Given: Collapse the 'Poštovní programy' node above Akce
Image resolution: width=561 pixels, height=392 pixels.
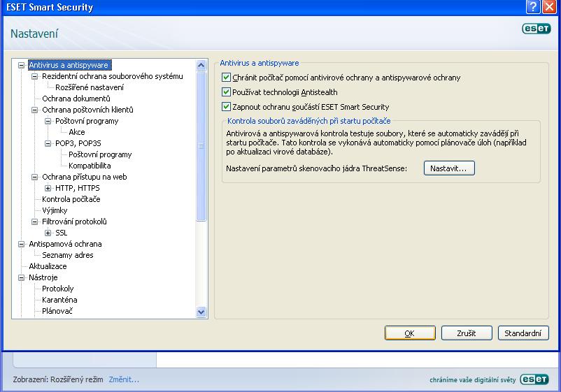Looking at the screenshot, I should (x=48, y=121).
